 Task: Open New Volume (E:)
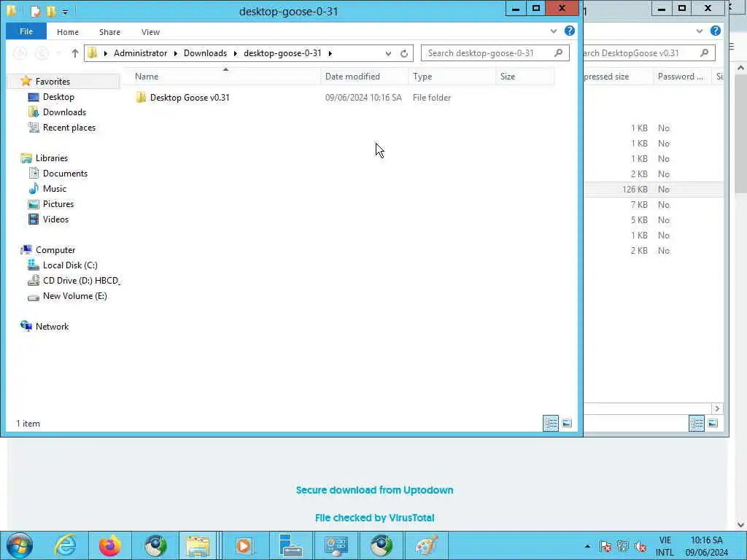pyautogui.click(x=75, y=296)
